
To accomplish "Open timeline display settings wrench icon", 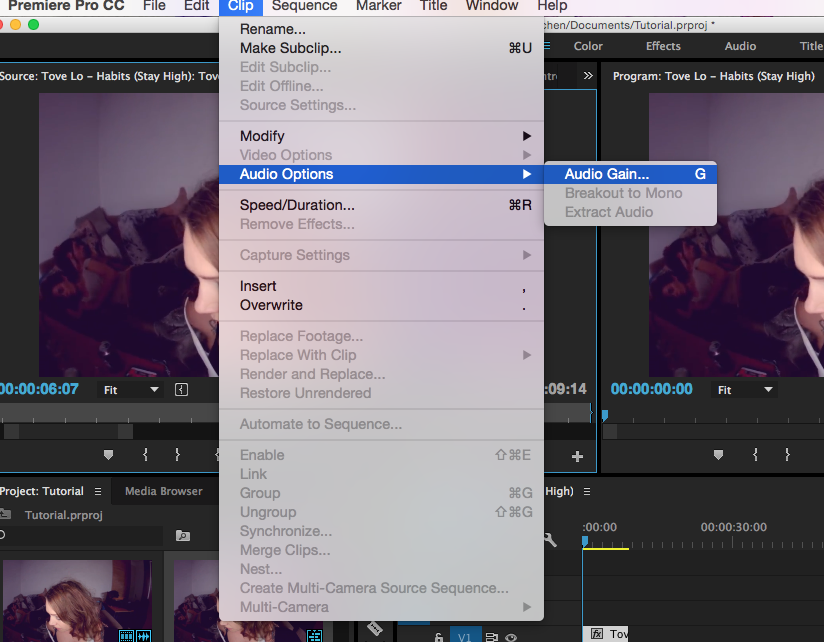I will point(550,540).
